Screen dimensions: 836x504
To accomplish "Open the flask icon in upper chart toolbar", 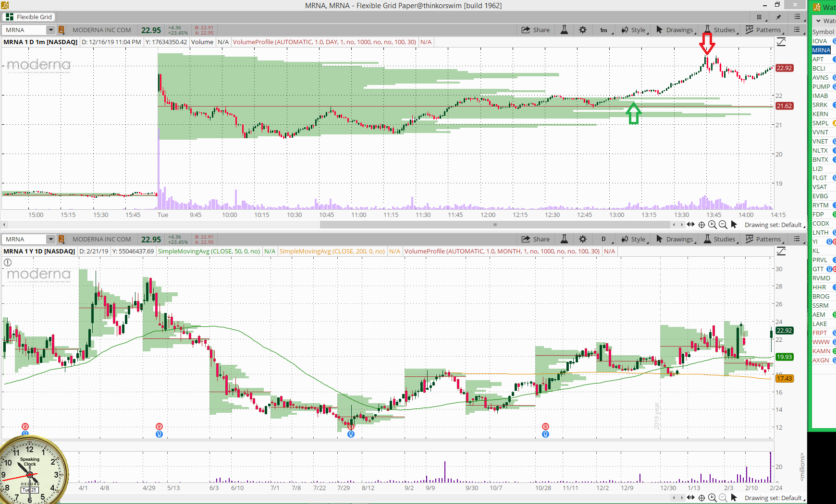I will click(565, 30).
